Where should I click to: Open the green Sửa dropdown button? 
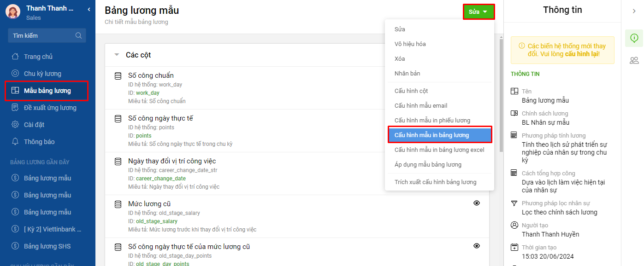coord(479,12)
